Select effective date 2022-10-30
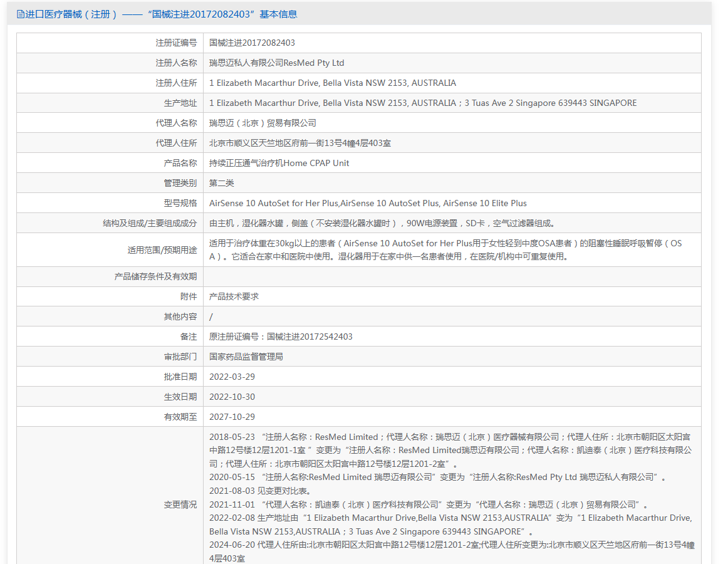 [x=232, y=397]
